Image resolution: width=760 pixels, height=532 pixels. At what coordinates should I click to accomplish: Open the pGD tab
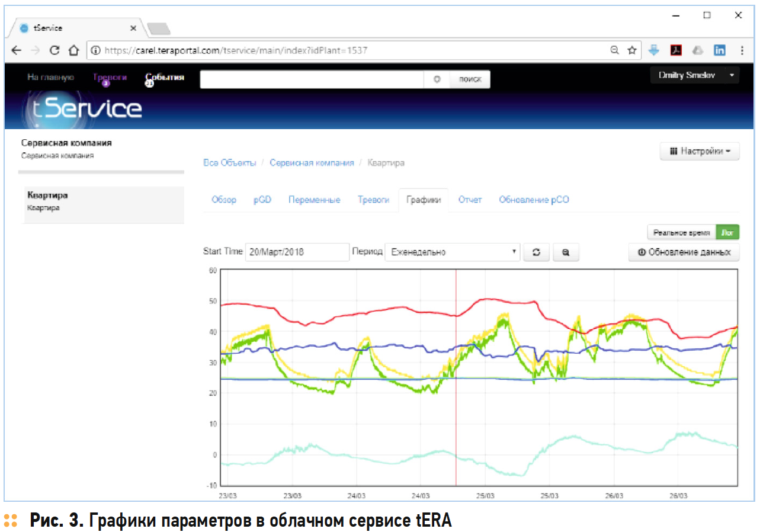tap(262, 200)
